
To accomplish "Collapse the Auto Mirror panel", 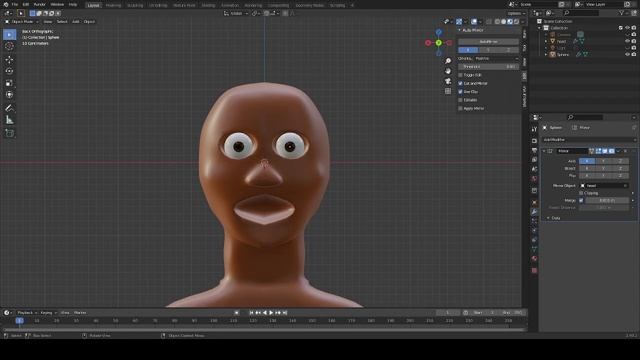I will tap(460, 30).
